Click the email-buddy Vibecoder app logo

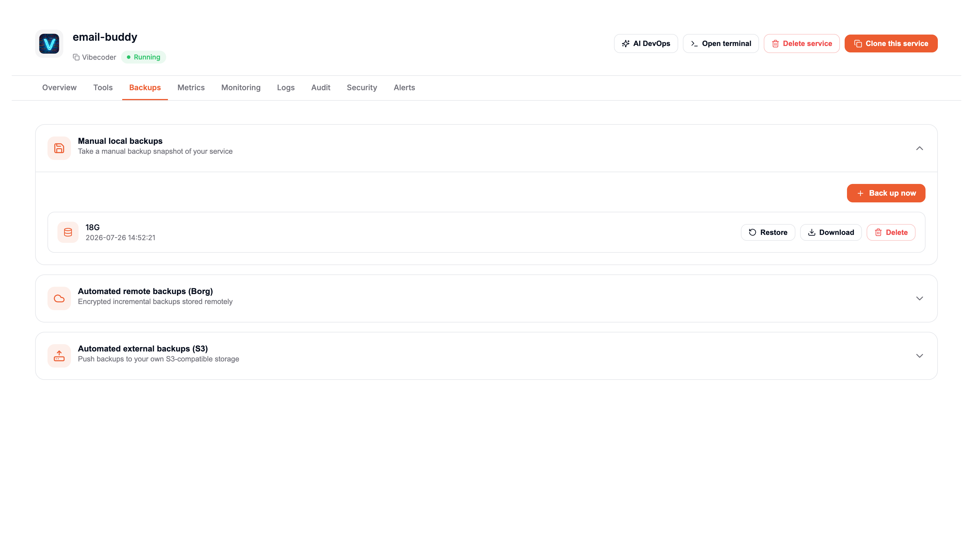click(49, 43)
